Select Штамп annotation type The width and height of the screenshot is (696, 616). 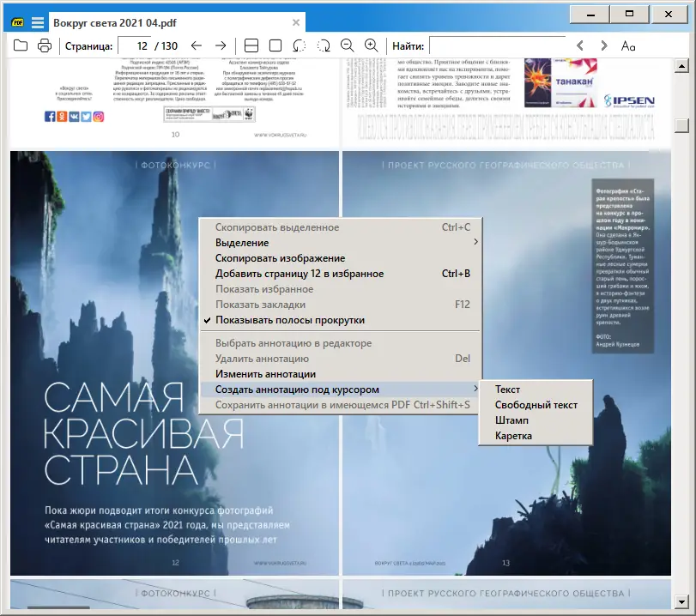[x=536, y=420]
